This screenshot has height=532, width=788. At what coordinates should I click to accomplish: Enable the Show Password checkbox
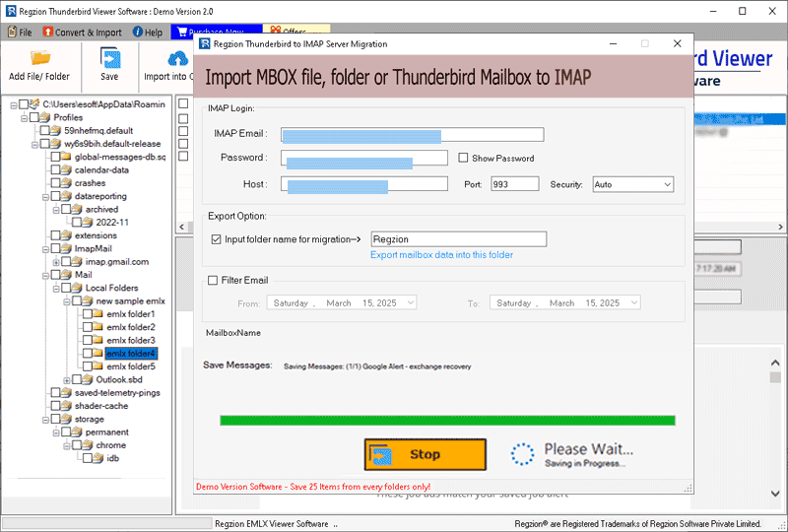(x=463, y=158)
